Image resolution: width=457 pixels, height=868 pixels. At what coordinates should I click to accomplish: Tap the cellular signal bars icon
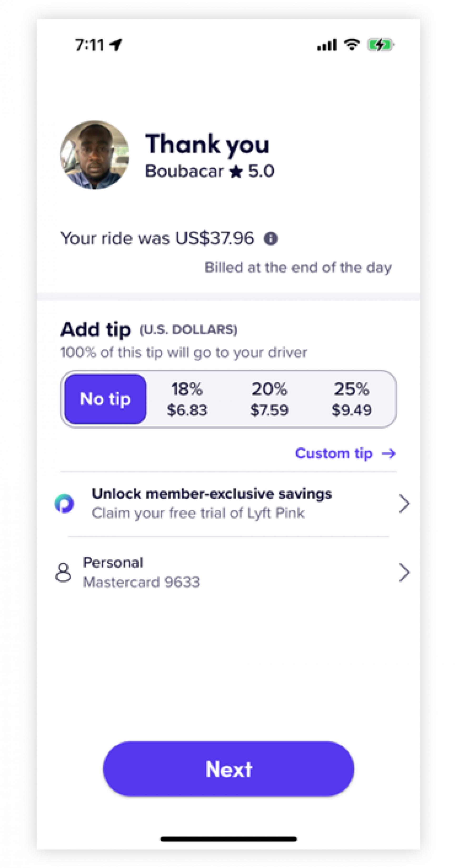point(326,45)
